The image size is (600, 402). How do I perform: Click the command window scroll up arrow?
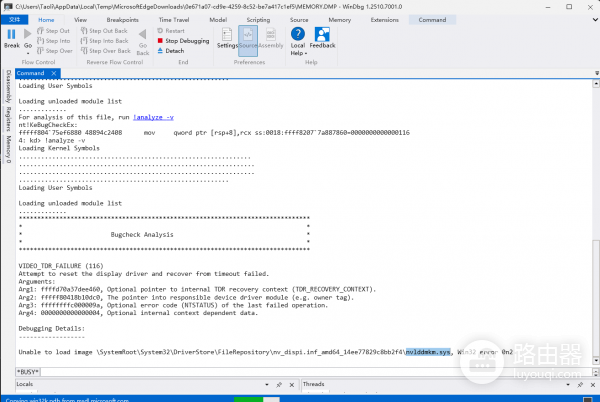[596, 84]
